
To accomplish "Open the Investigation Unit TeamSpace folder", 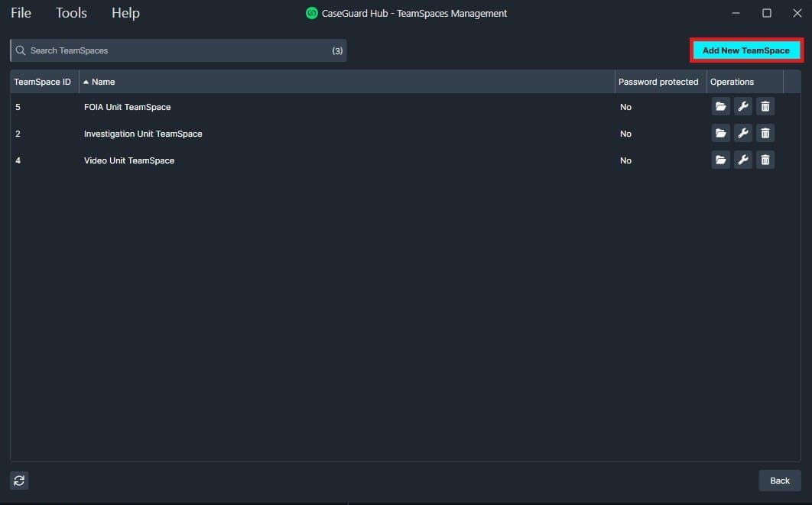I will [x=719, y=133].
